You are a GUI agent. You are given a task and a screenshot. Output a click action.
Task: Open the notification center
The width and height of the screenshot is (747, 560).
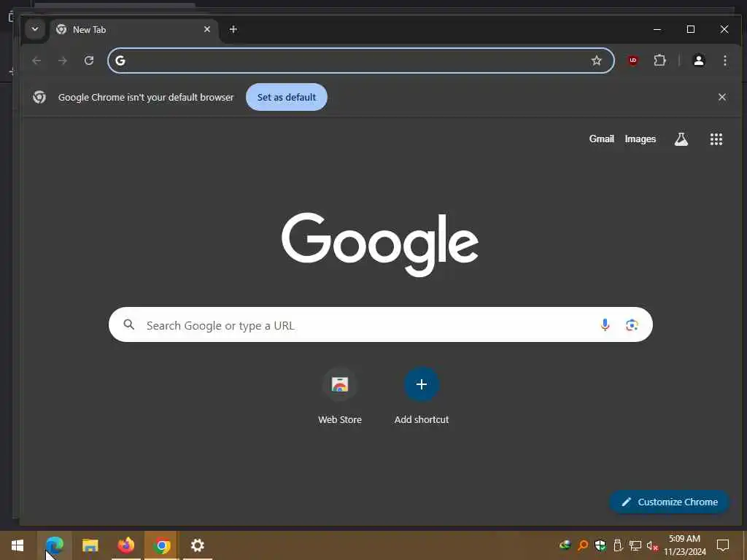(x=723, y=545)
